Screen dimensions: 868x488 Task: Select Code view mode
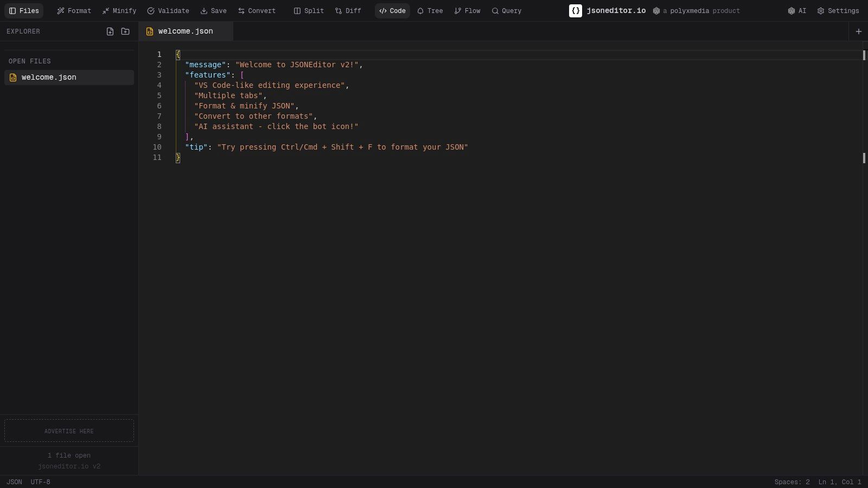392,11
